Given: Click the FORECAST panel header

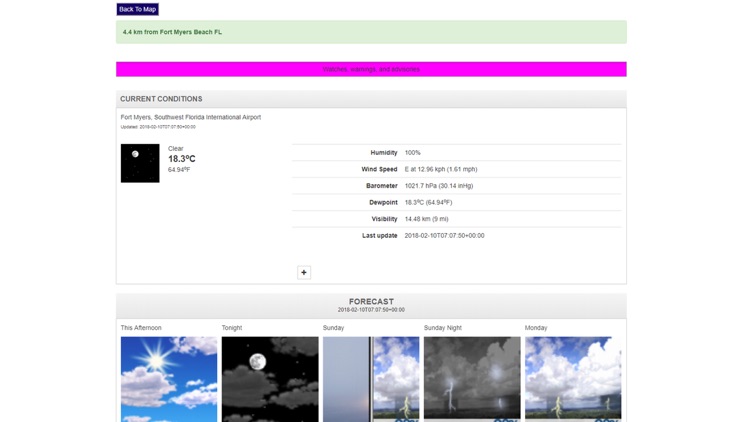Looking at the screenshot, I should coord(371,305).
